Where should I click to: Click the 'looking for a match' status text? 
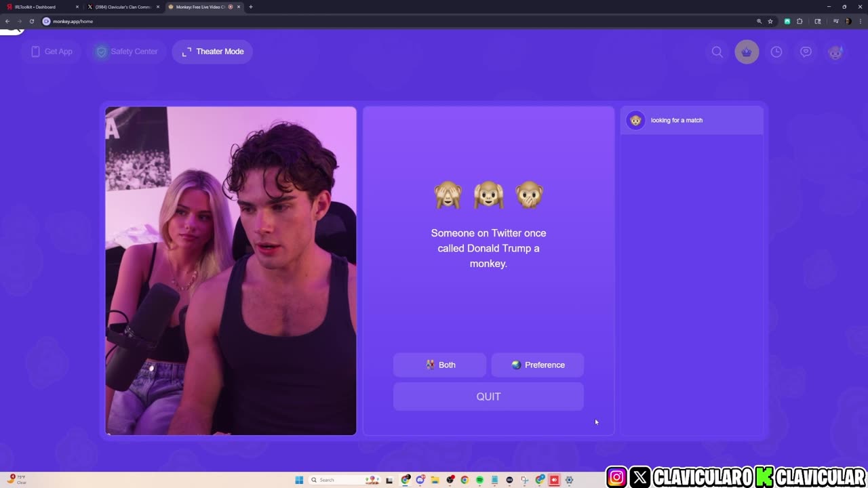point(677,120)
